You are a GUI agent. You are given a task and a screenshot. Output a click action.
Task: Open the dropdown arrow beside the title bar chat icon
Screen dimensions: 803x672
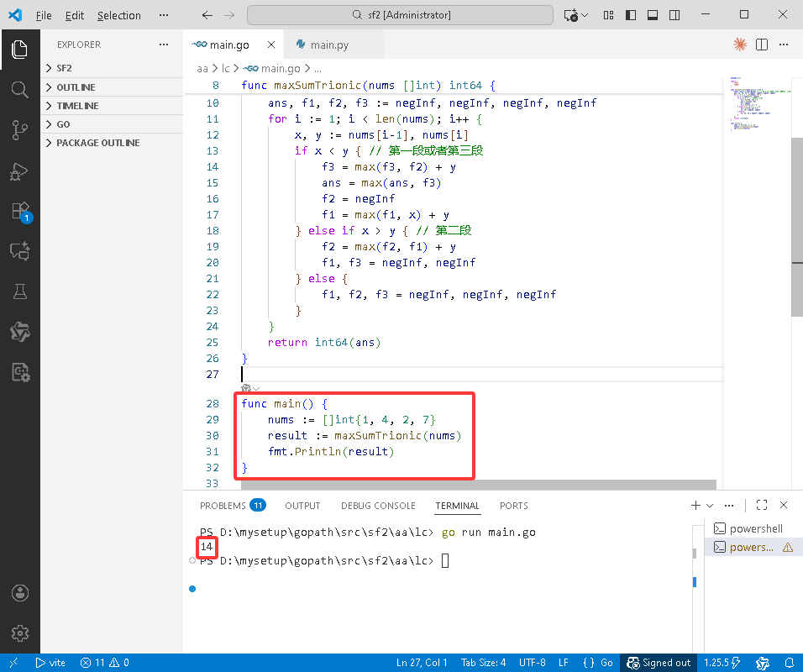pos(585,15)
